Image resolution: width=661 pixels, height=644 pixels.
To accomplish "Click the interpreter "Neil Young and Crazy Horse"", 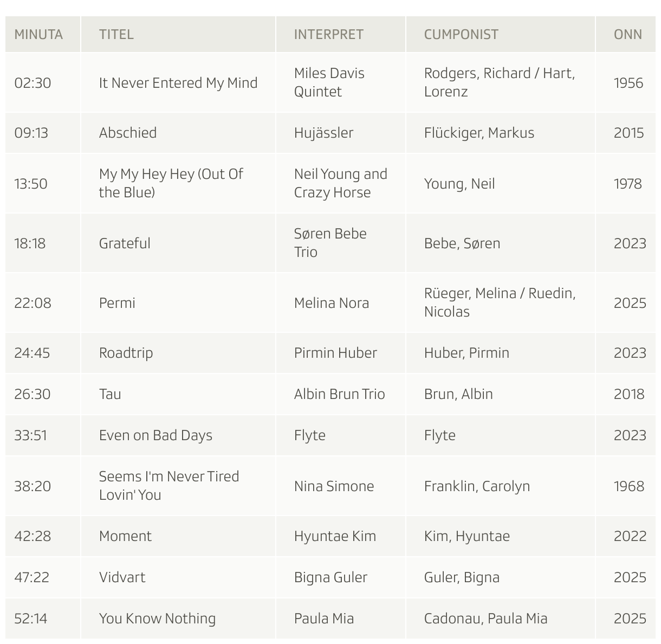I will [x=340, y=183].
